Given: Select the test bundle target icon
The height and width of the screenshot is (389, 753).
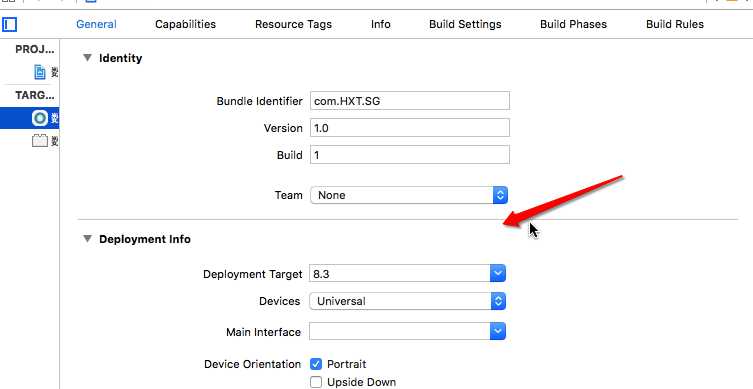Looking at the screenshot, I should click(x=40, y=141).
